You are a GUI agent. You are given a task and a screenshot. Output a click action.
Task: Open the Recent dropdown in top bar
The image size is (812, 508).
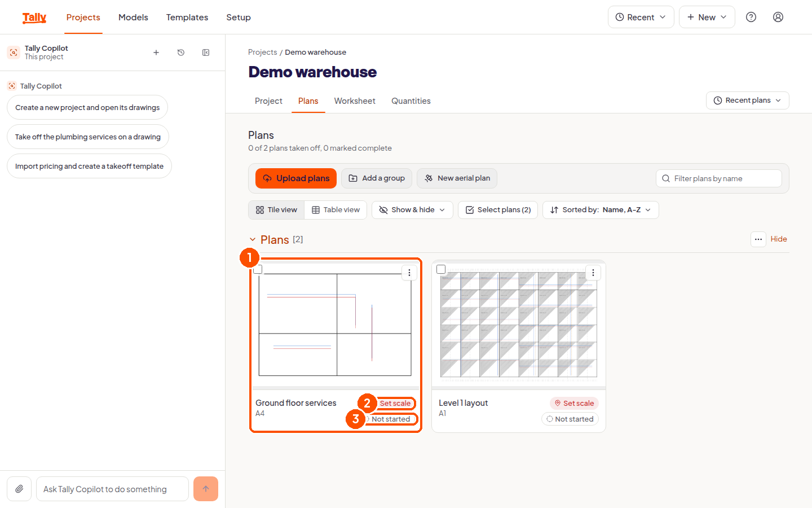pyautogui.click(x=641, y=17)
